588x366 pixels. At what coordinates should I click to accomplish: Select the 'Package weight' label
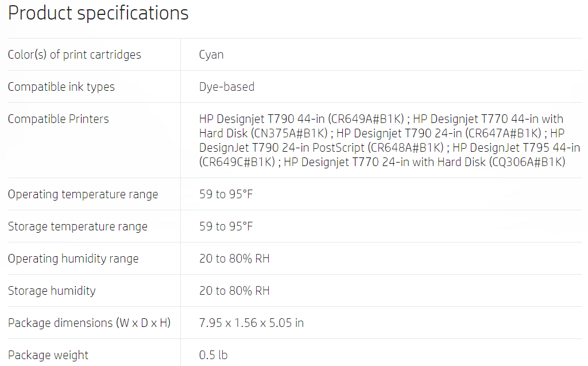[48, 355]
